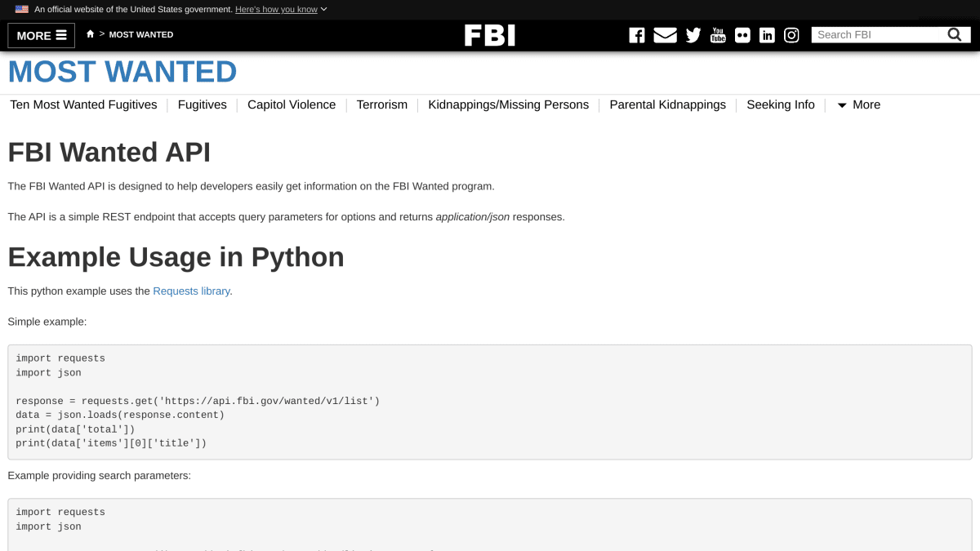Image resolution: width=980 pixels, height=551 pixels.
Task: Click the US flag icon
Action: (x=22, y=9)
